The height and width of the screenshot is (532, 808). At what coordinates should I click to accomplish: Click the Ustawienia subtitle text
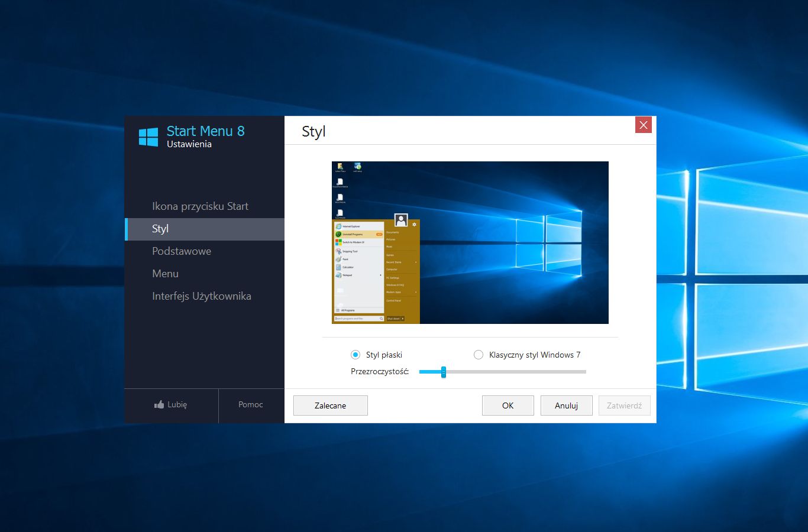[189, 144]
